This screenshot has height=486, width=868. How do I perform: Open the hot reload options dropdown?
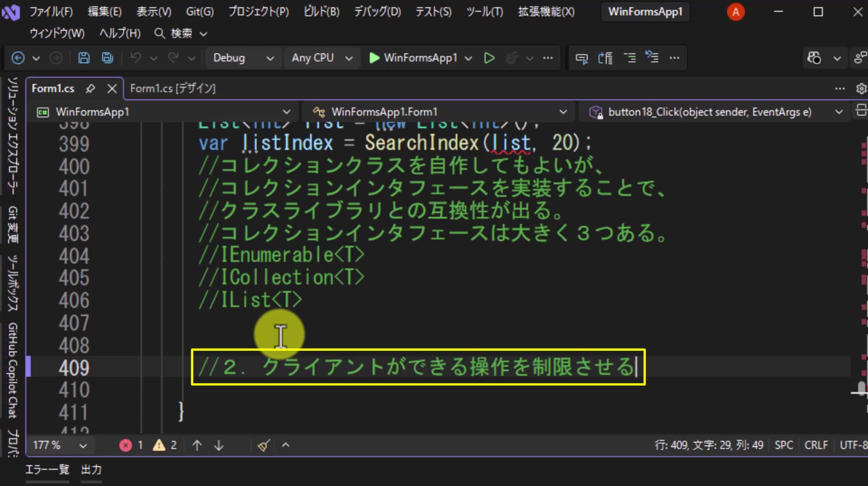[530, 58]
